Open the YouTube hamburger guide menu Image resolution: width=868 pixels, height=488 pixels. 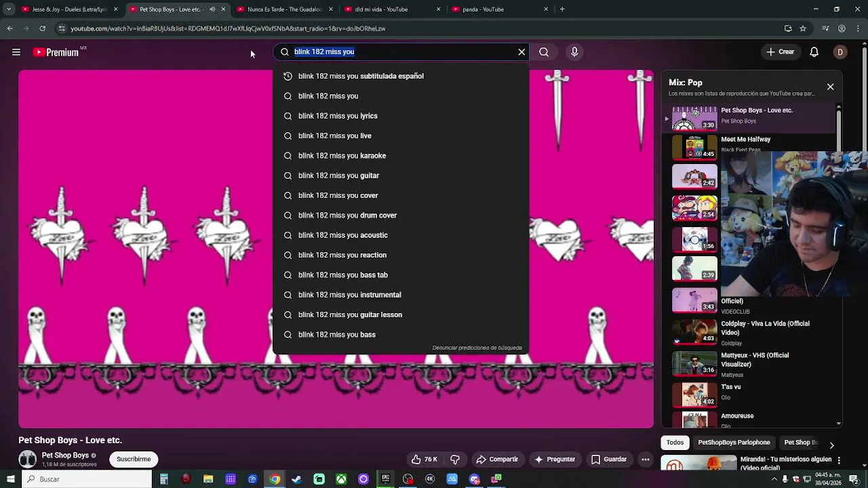click(16, 52)
